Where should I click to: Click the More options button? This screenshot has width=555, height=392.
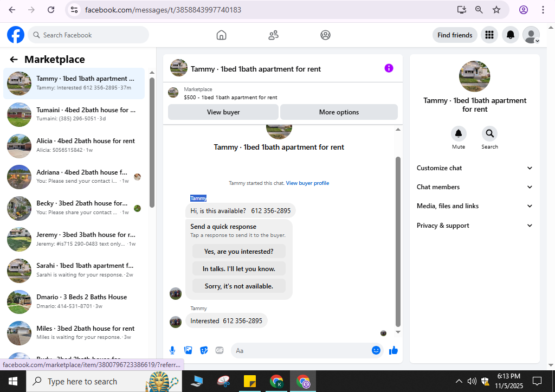[339, 112]
